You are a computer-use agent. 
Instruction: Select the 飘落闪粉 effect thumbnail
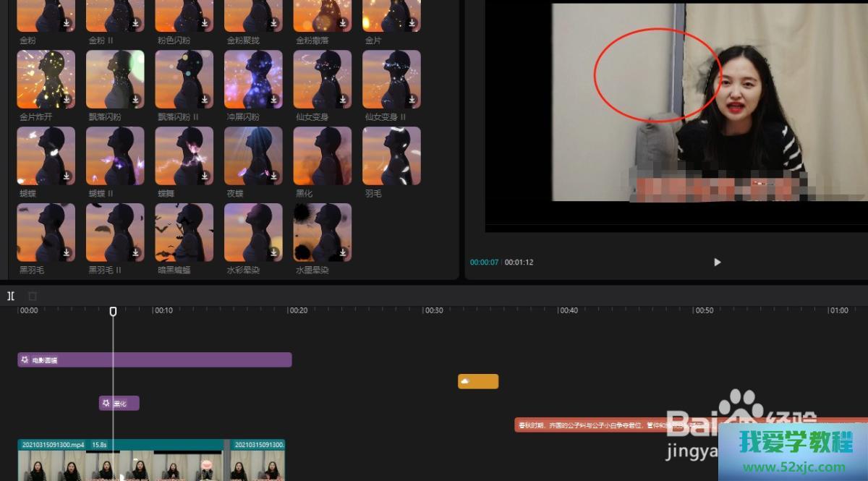[x=114, y=79]
